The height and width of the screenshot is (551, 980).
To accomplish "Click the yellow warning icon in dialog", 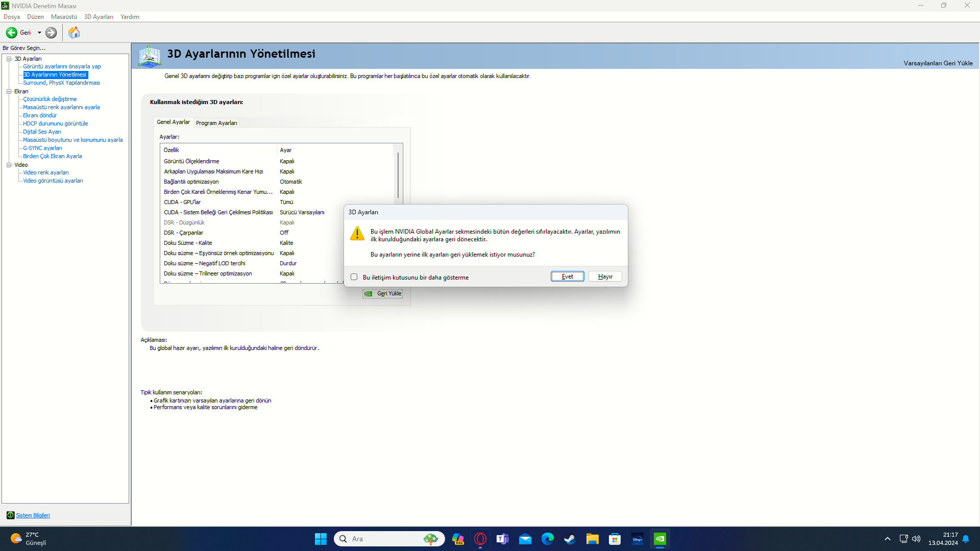I will pos(357,234).
